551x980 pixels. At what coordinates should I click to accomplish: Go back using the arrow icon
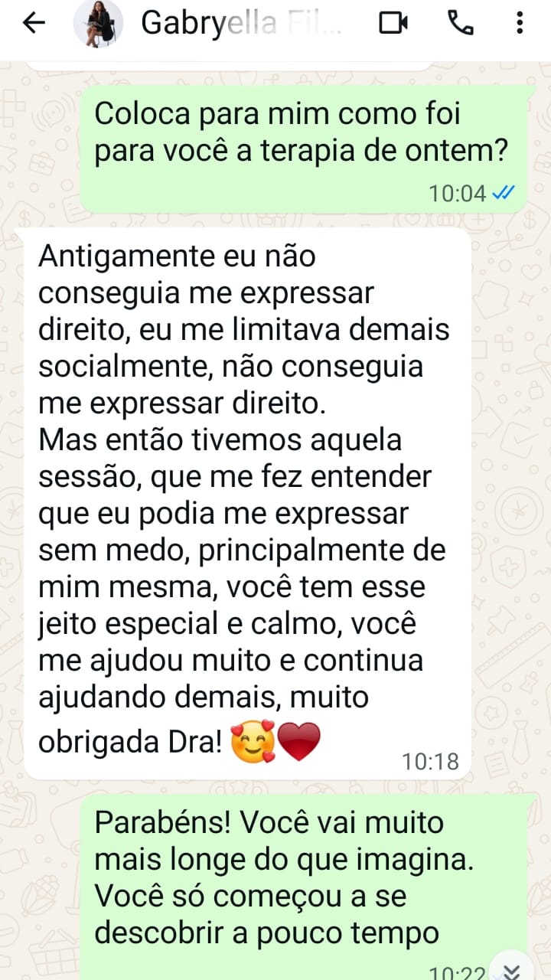coord(34,24)
